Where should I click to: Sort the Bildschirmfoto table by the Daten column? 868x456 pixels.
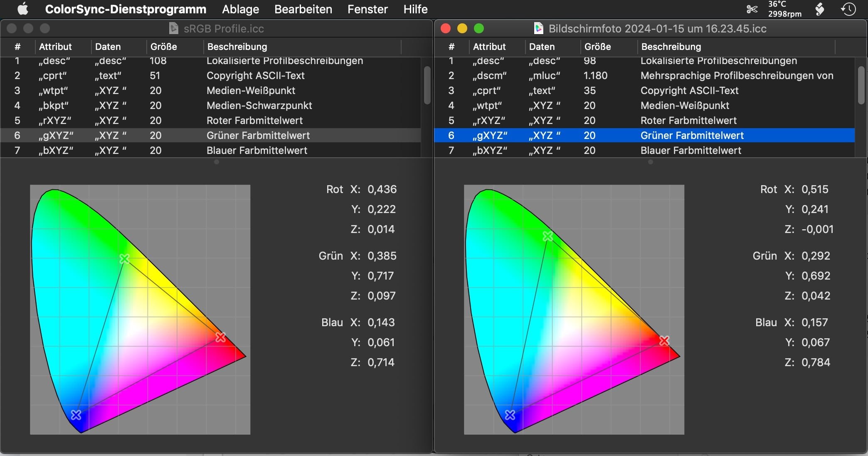tap(552, 47)
